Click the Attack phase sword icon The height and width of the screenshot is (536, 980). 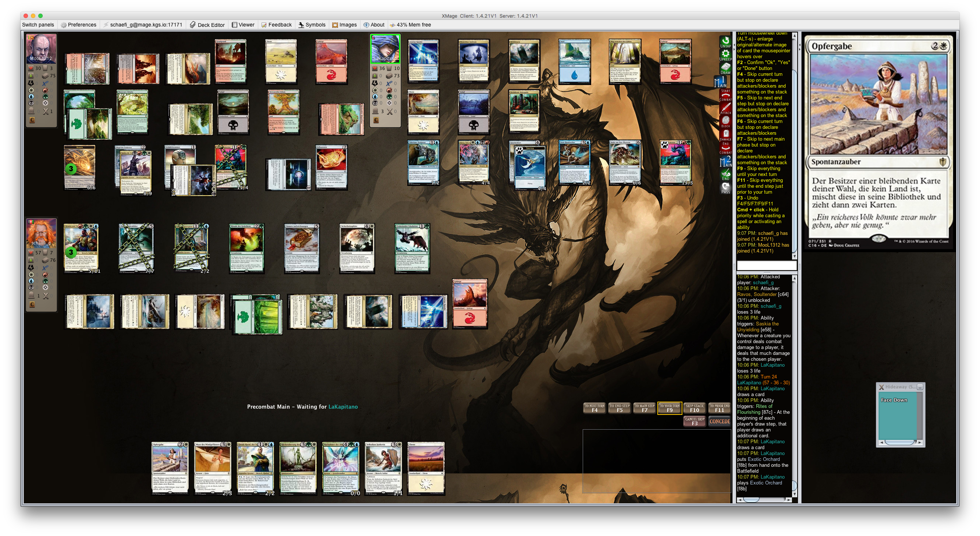coord(725,109)
